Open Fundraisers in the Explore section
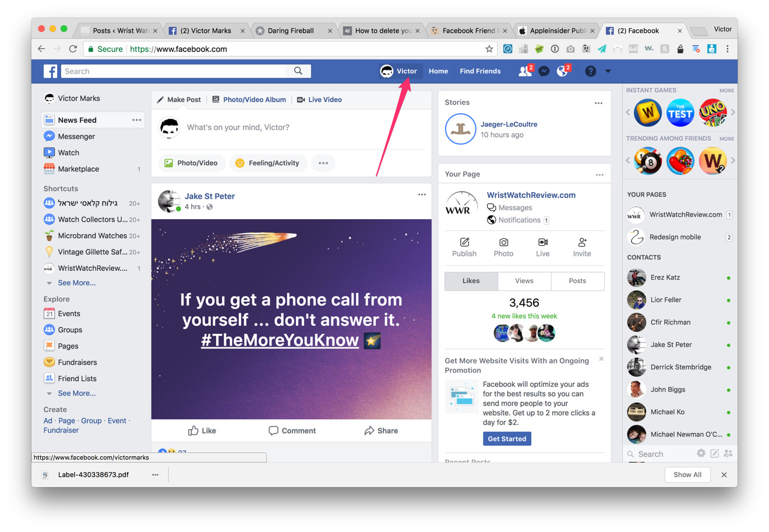This screenshot has width=769, height=532. tap(70, 362)
